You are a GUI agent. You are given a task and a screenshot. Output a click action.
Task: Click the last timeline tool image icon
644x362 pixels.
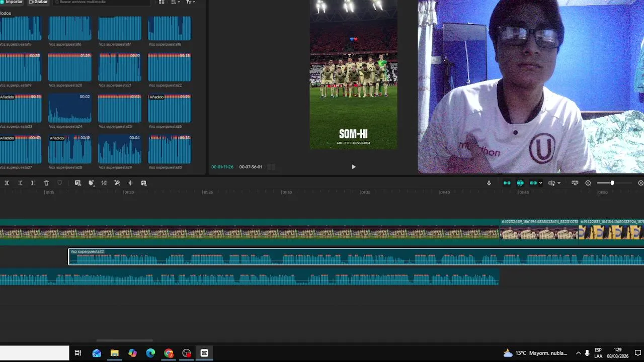(143, 183)
